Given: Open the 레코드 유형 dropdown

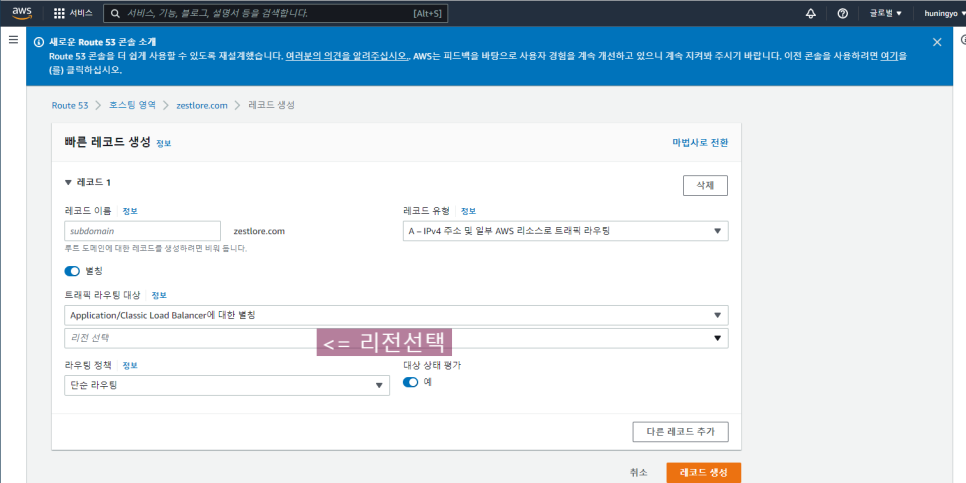Looking at the screenshot, I should tap(566, 231).
